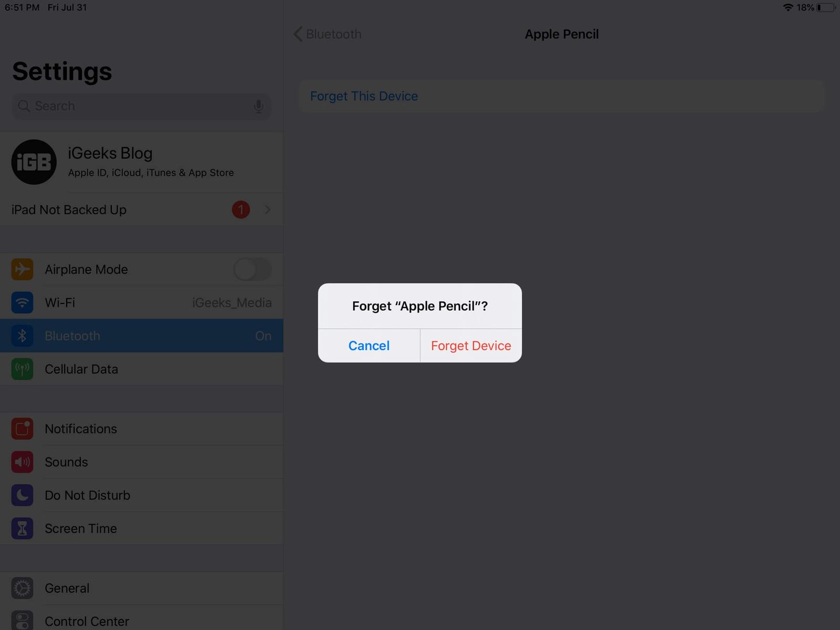Click the Notifications icon
This screenshot has width=840, height=630.
[x=22, y=429]
